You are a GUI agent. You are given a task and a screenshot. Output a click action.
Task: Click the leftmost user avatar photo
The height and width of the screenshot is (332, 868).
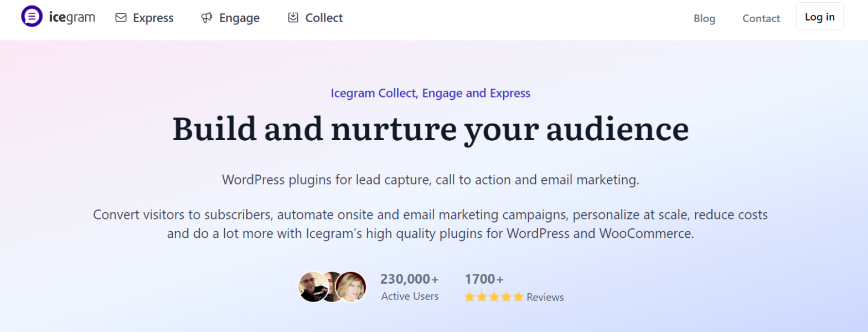tap(312, 286)
